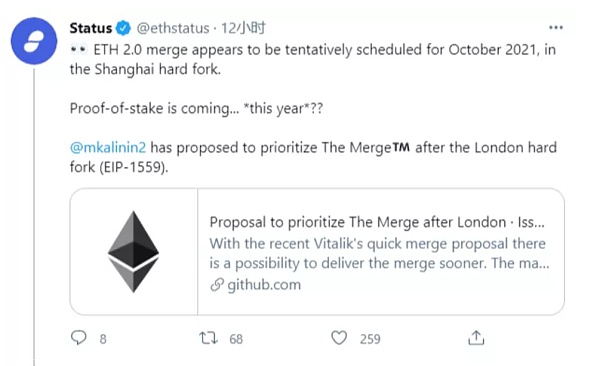The width and height of the screenshot is (600, 366).
Task: Open the Ethereum logo card thumbnail
Action: pyautogui.click(x=134, y=252)
